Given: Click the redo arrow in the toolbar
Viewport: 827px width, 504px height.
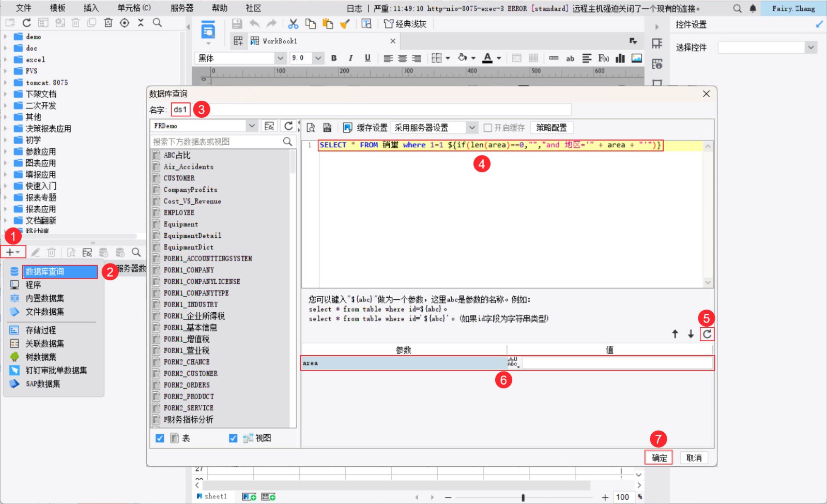Looking at the screenshot, I should [x=271, y=24].
